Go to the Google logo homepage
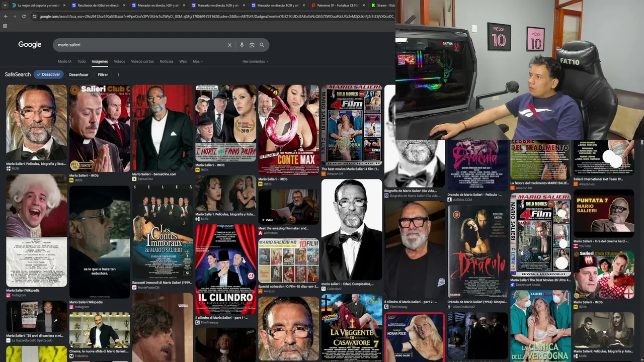The image size is (644, 362). (x=30, y=45)
